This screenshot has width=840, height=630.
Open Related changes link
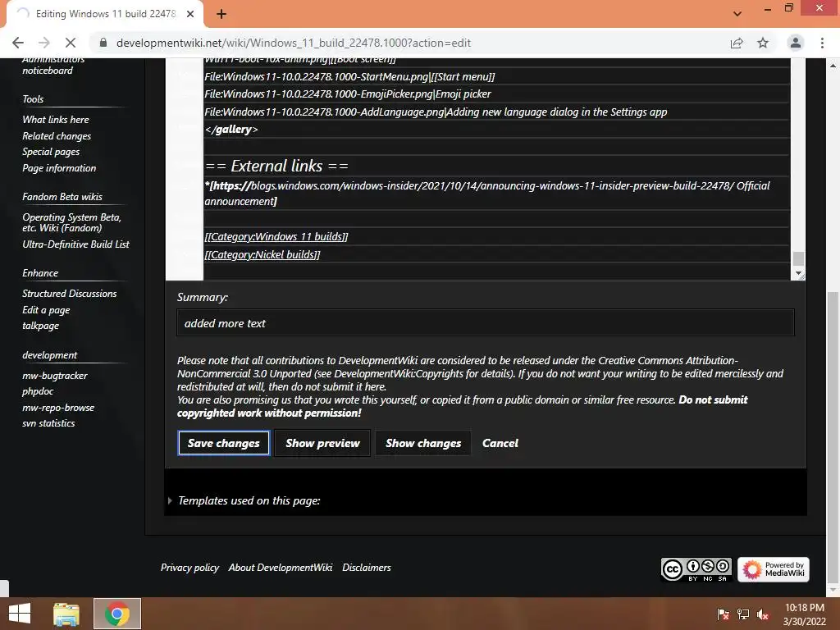(57, 136)
